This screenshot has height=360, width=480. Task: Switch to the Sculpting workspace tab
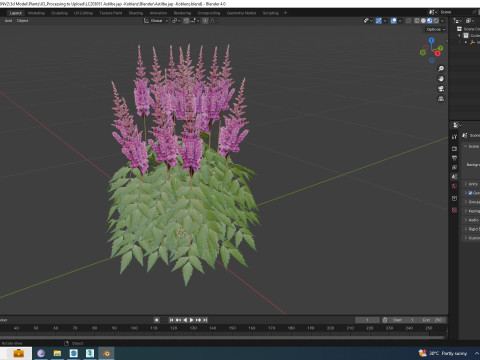(x=59, y=13)
